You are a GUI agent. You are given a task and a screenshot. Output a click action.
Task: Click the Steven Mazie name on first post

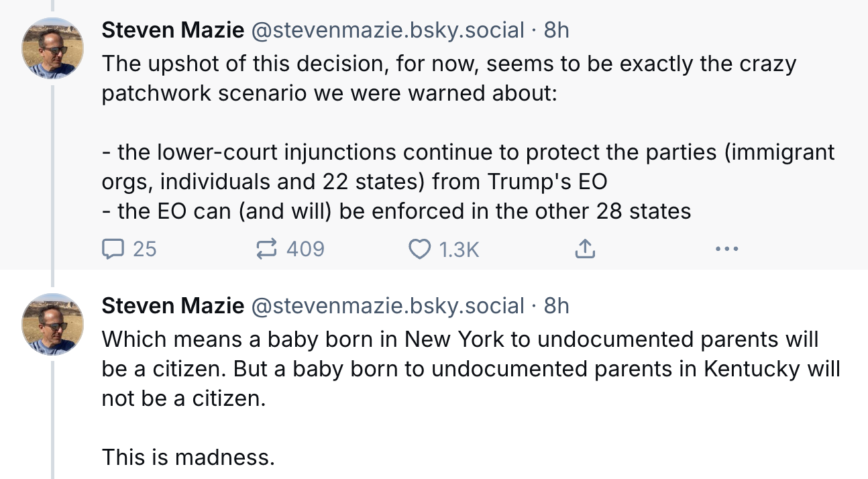coord(172,30)
